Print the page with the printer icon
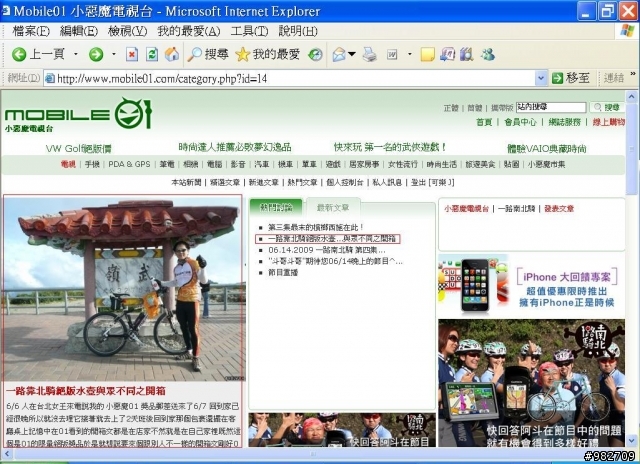Image resolution: width=640 pixels, height=464 pixels. point(369,54)
